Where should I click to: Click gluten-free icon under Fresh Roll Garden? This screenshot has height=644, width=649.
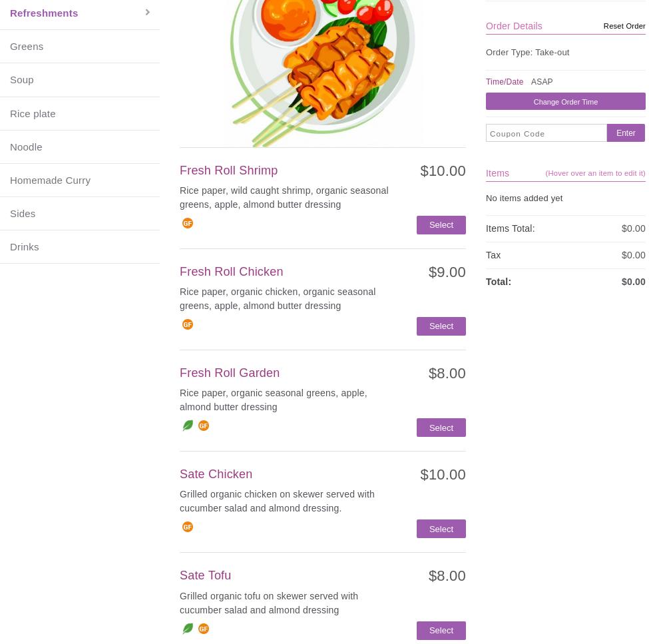[x=204, y=426]
